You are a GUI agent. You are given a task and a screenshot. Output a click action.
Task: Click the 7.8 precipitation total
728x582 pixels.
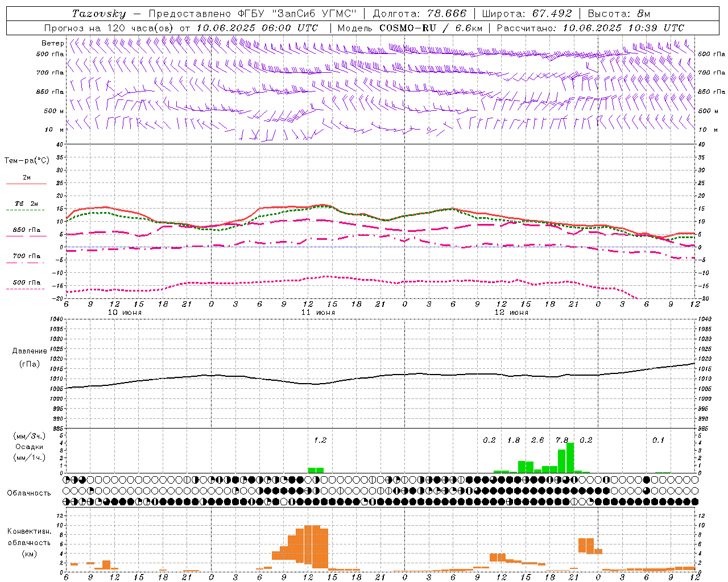coord(562,440)
